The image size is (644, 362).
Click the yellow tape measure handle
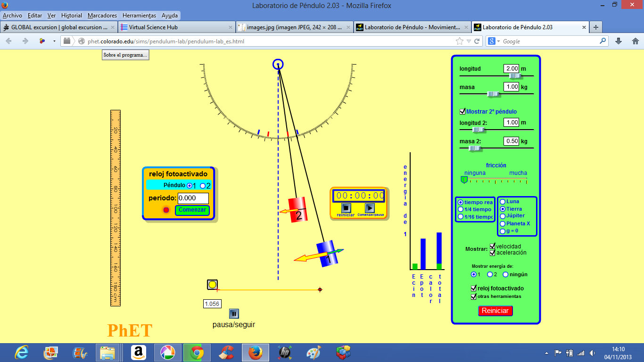[212, 285]
